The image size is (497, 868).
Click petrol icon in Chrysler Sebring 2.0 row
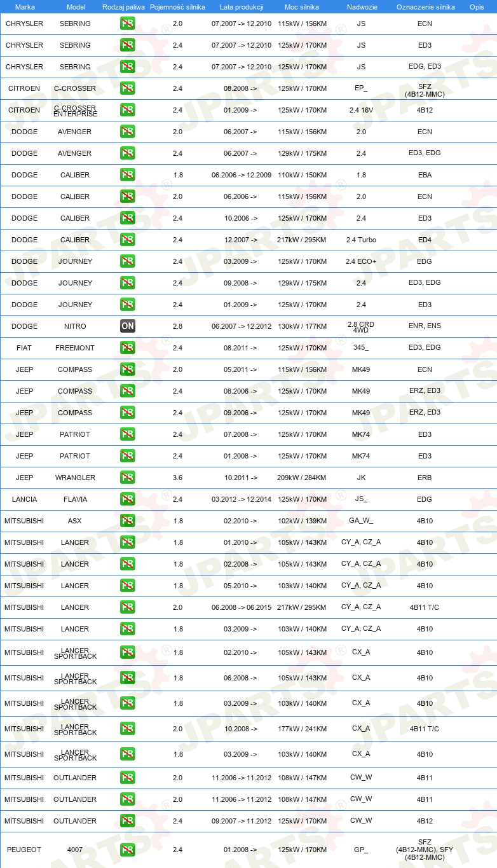point(128,24)
